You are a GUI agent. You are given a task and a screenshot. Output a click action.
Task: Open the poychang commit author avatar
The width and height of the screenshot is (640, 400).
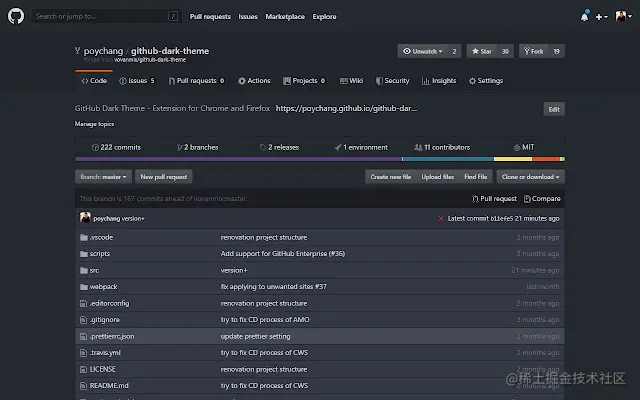[85, 218]
